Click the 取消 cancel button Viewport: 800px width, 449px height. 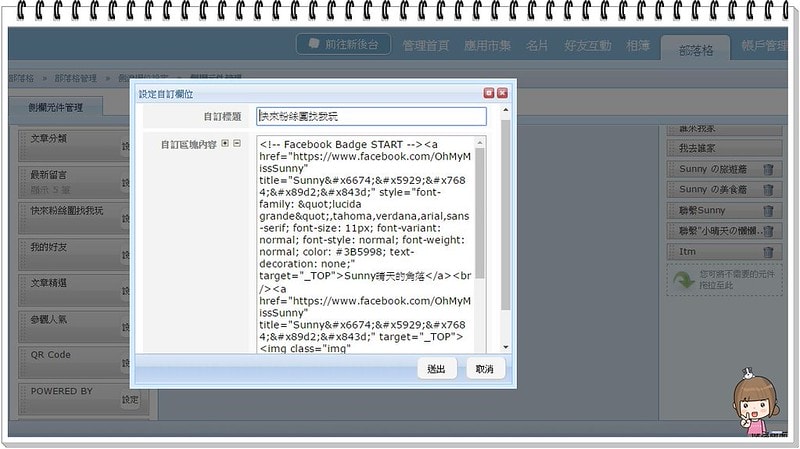(x=485, y=369)
